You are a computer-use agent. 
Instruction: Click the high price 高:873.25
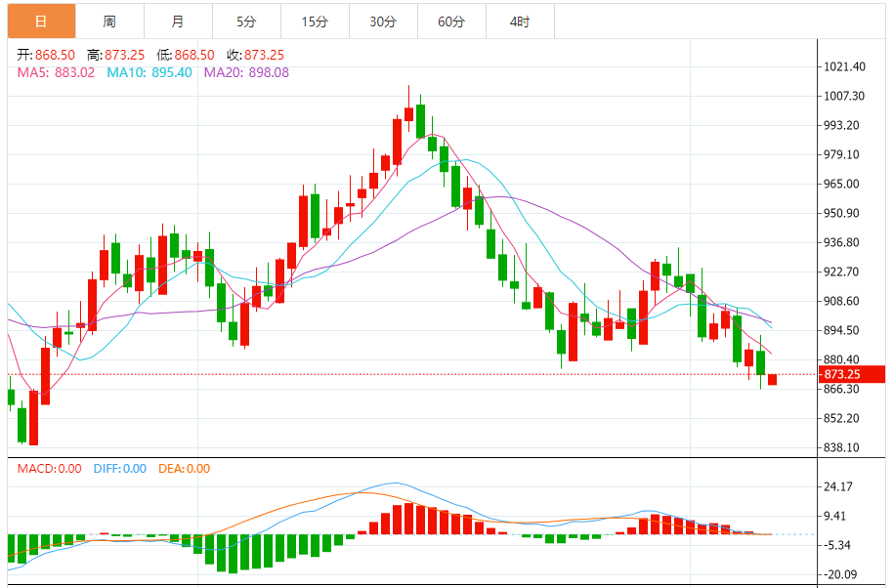click(115, 56)
